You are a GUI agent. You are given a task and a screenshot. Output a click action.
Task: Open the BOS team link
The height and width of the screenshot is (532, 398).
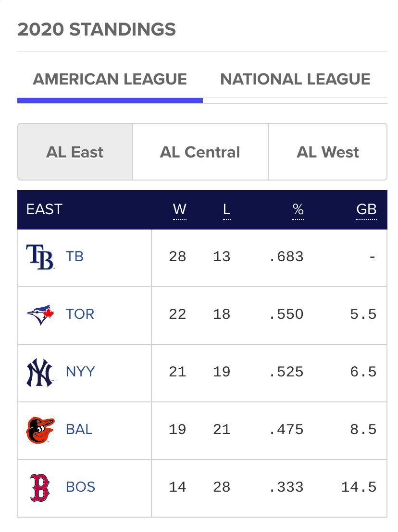(80, 487)
